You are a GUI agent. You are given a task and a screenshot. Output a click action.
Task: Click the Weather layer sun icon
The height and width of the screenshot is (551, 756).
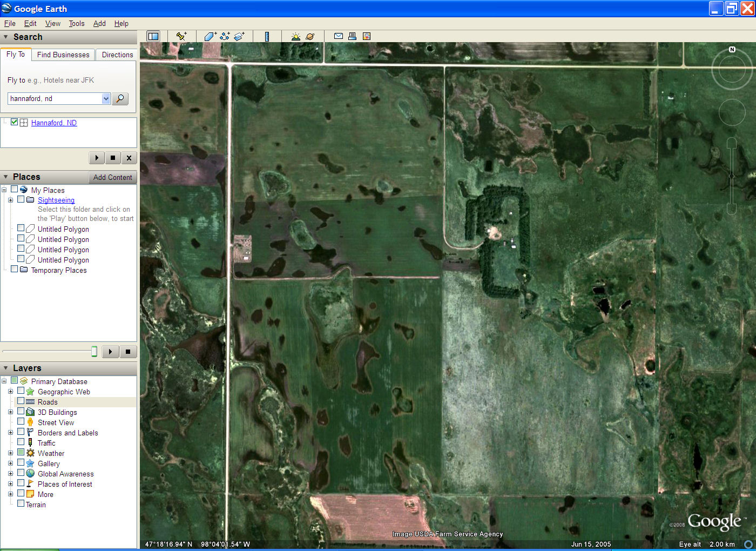pos(30,453)
